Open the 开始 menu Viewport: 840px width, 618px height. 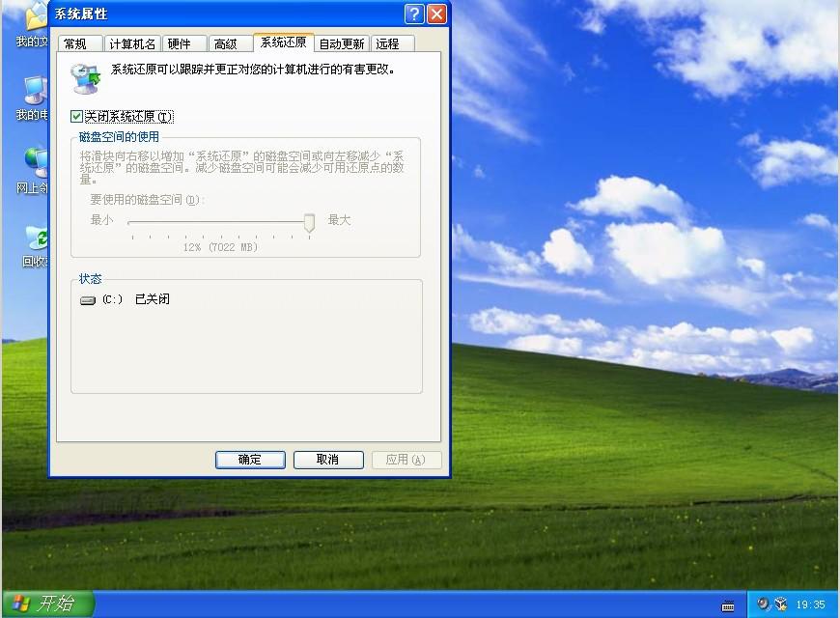coord(45,603)
